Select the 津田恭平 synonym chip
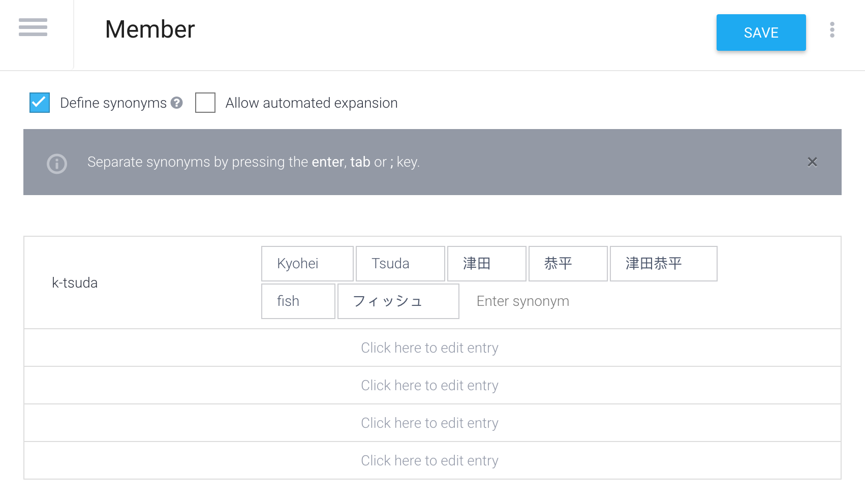 tap(664, 264)
